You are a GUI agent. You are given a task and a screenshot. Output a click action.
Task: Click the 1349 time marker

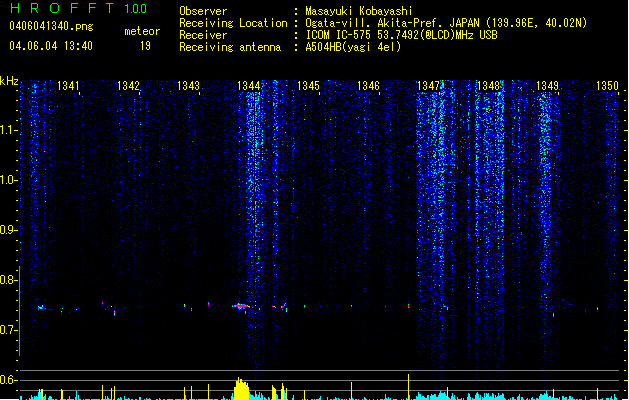[x=548, y=85]
